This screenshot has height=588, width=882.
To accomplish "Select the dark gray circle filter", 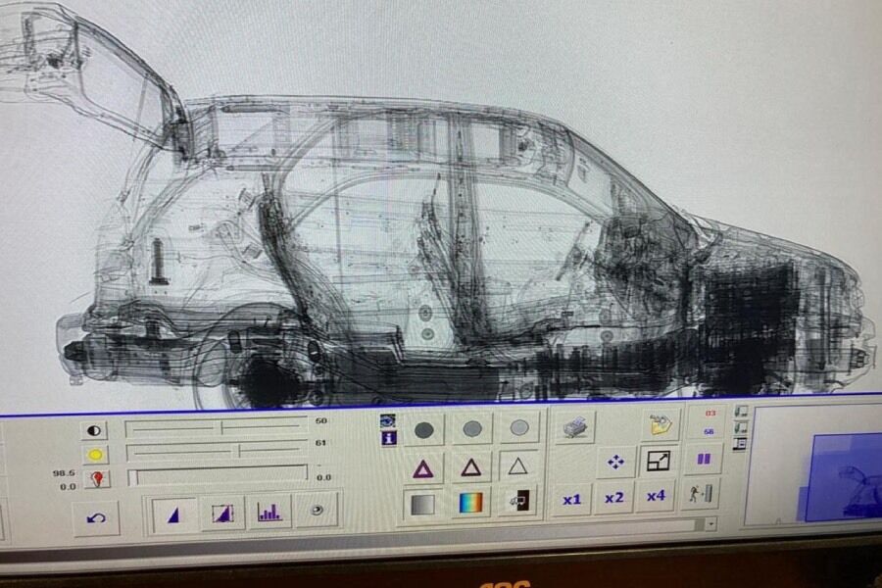I will tap(423, 429).
